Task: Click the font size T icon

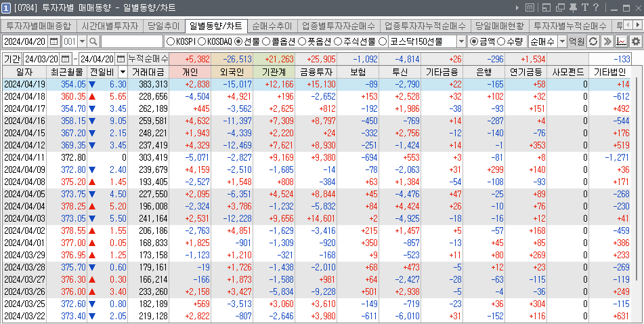Action: [584, 7]
